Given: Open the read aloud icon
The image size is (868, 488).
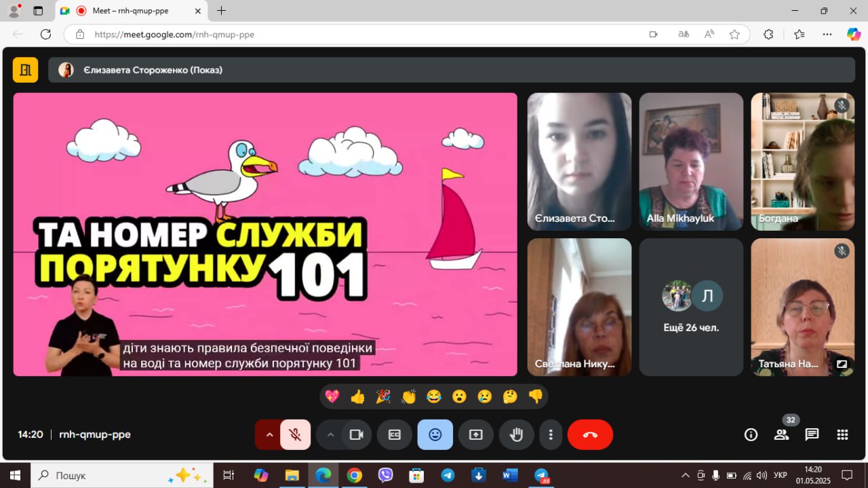Looking at the screenshot, I should point(709,35).
